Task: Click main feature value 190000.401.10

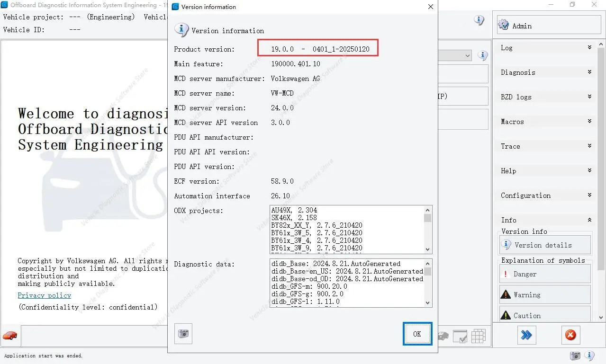Action: point(296,64)
